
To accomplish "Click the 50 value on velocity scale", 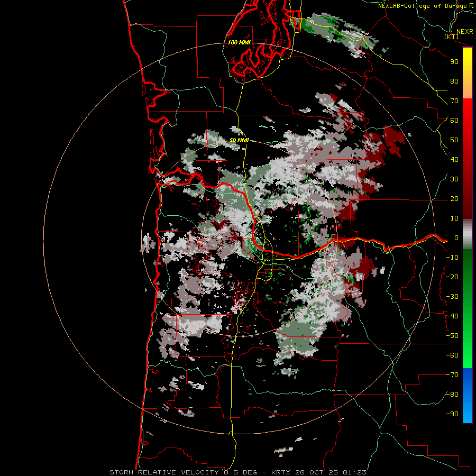I will click(x=454, y=140).
